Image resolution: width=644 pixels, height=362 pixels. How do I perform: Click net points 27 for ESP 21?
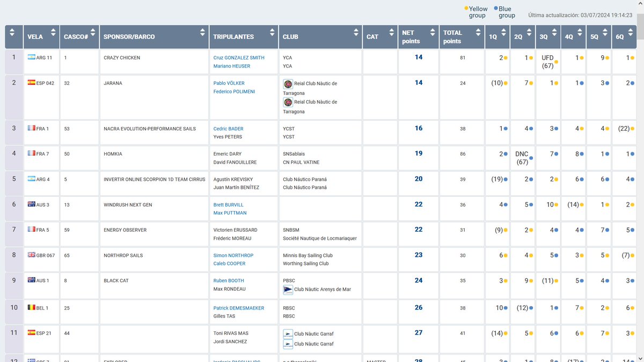(x=419, y=333)
